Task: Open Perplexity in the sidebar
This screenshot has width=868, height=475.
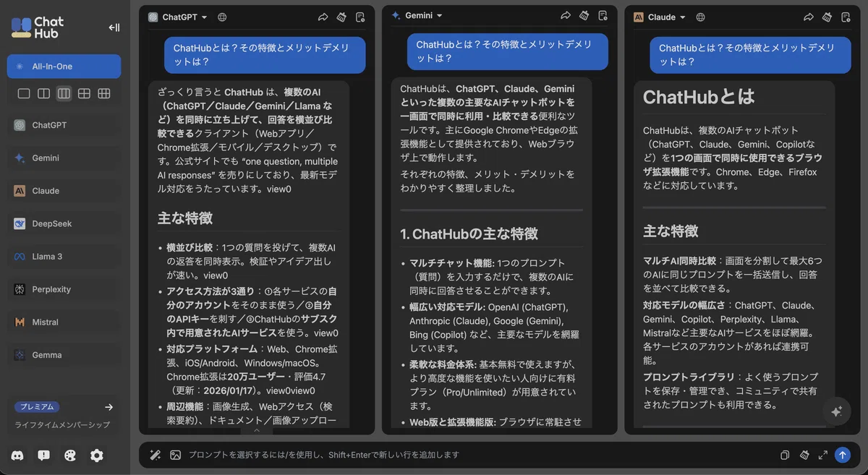Action: point(64,289)
